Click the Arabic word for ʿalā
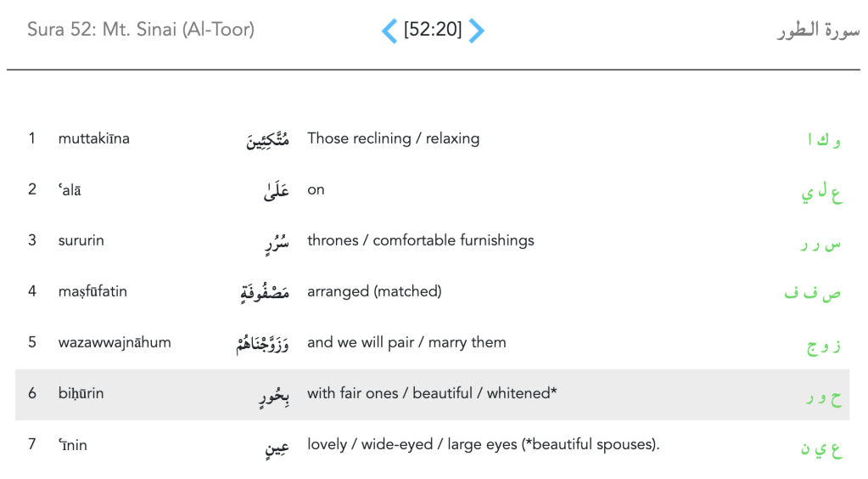Image resolution: width=868 pixels, height=479 pixels. click(277, 191)
